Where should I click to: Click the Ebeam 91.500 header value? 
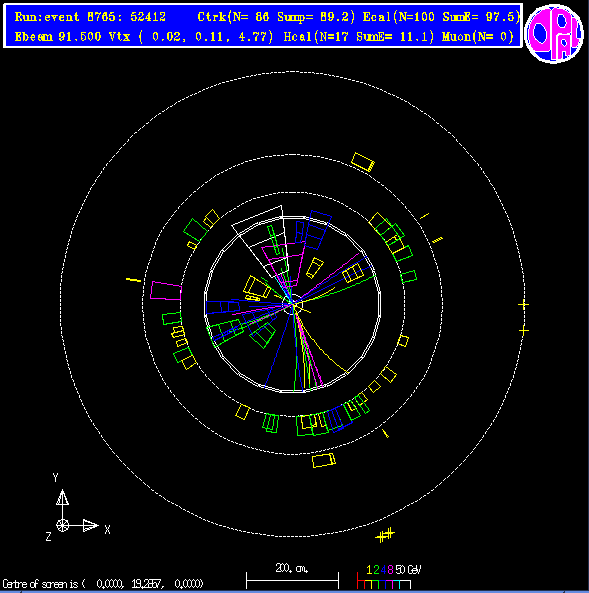[58, 37]
